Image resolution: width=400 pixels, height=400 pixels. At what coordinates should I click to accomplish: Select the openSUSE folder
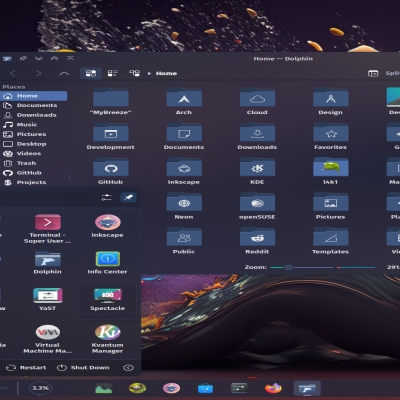[257, 206]
